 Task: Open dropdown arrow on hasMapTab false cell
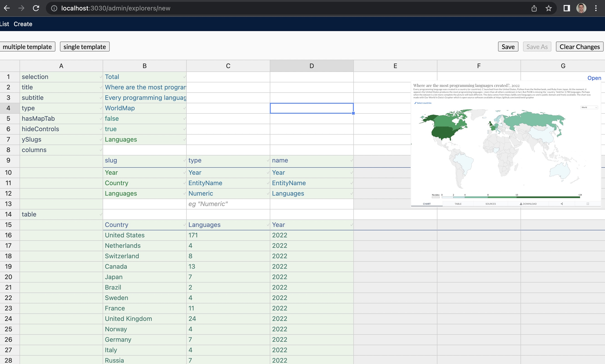click(184, 118)
